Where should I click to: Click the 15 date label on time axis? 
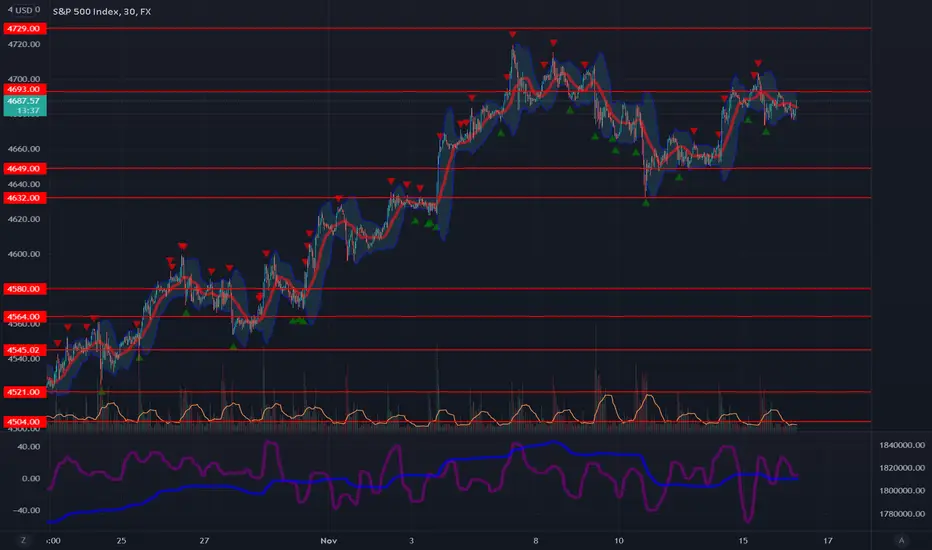coord(743,540)
